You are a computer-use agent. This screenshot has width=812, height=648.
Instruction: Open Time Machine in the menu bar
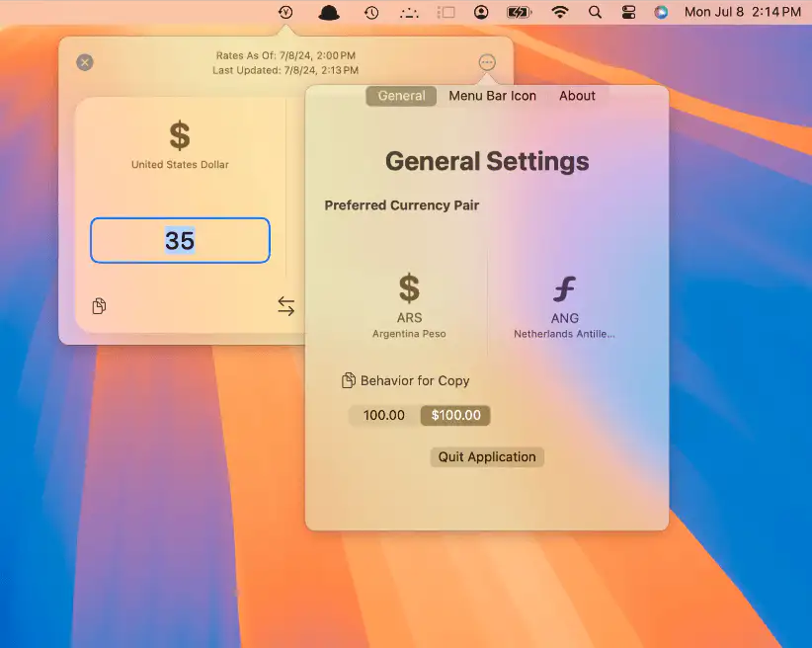pos(371,13)
